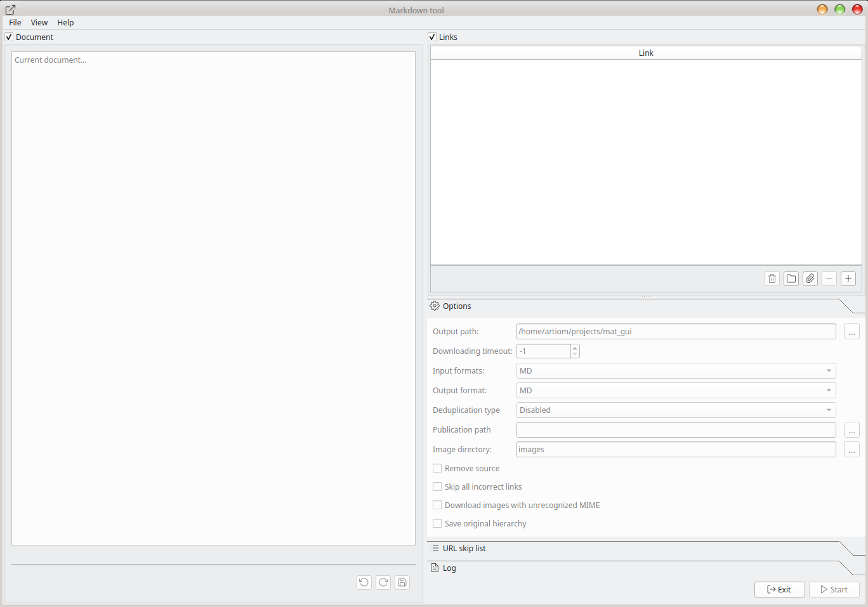Expand the URL skip list section
The image size is (868, 607).
(464, 548)
